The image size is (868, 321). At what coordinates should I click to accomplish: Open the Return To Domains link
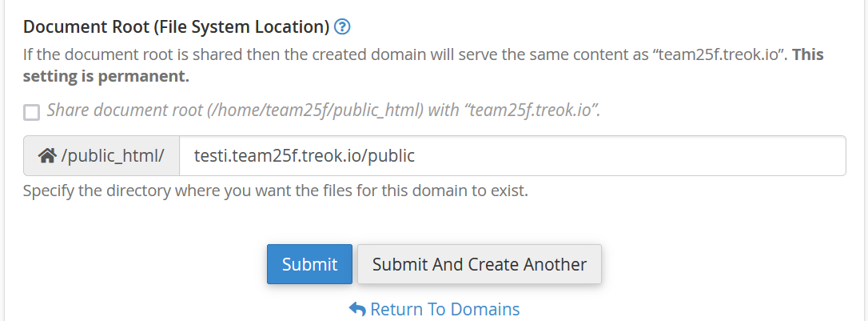pyautogui.click(x=444, y=309)
